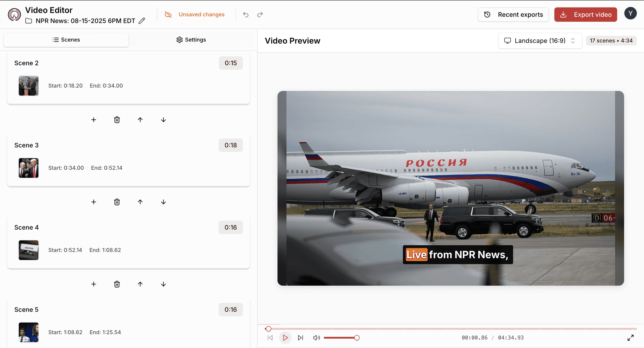644x348 pixels.
Task: Click the video timeline progress bar
Action: (451, 329)
